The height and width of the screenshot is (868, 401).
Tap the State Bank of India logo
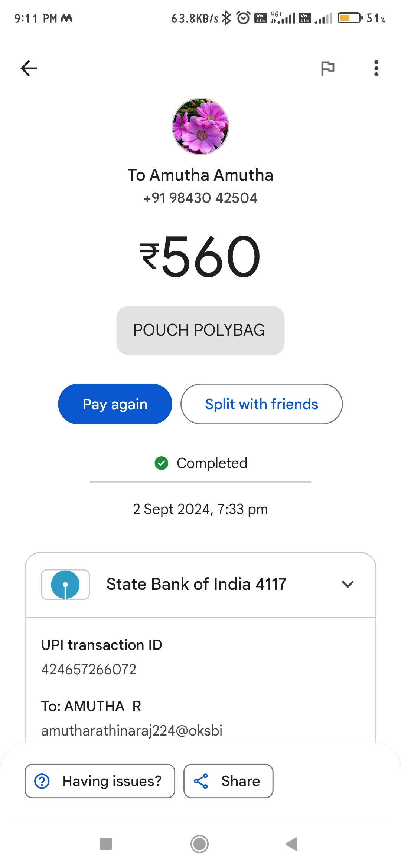[x=65, y=585]
